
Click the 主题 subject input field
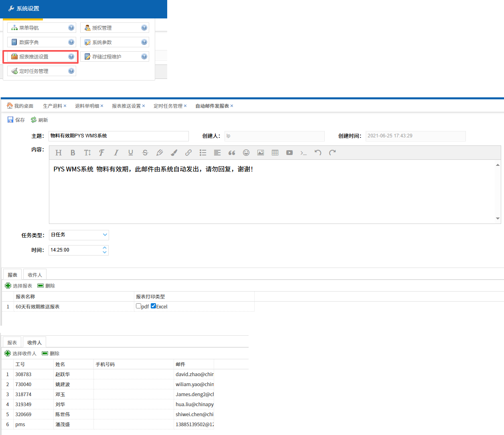(118, 136)
